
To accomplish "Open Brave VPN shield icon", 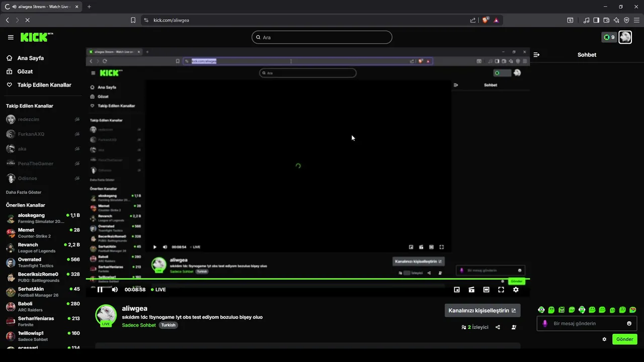I will click(626, 20).
